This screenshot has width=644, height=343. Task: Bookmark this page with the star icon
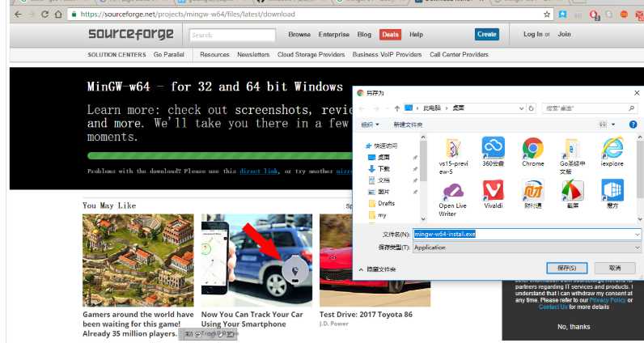point(547,15)
